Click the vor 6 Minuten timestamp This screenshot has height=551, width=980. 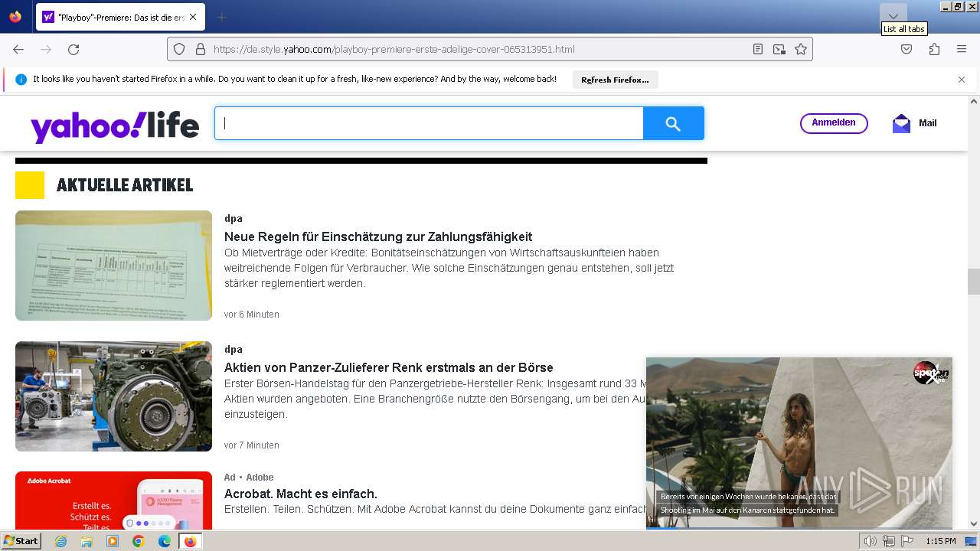pos(252,315)
